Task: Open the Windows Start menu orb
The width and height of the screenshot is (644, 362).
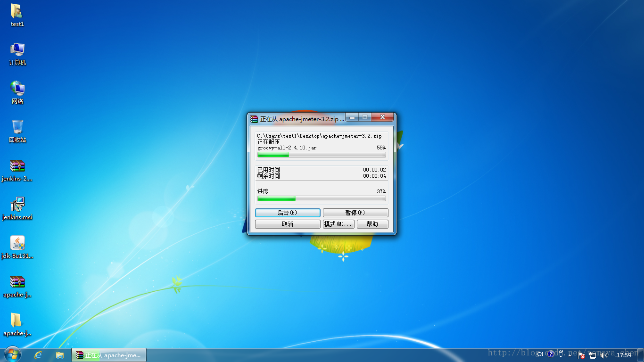Action: (12, 354)
